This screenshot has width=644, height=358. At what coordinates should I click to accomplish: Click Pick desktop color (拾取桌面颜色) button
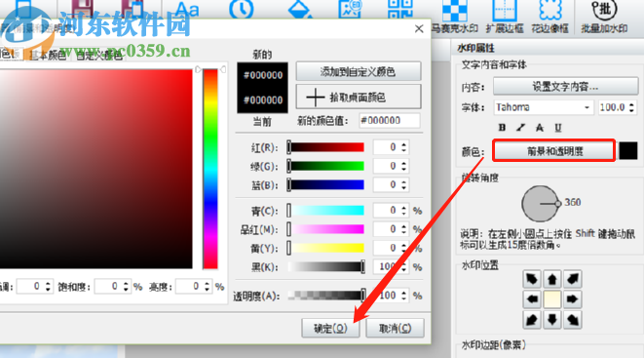pos(359,97)
